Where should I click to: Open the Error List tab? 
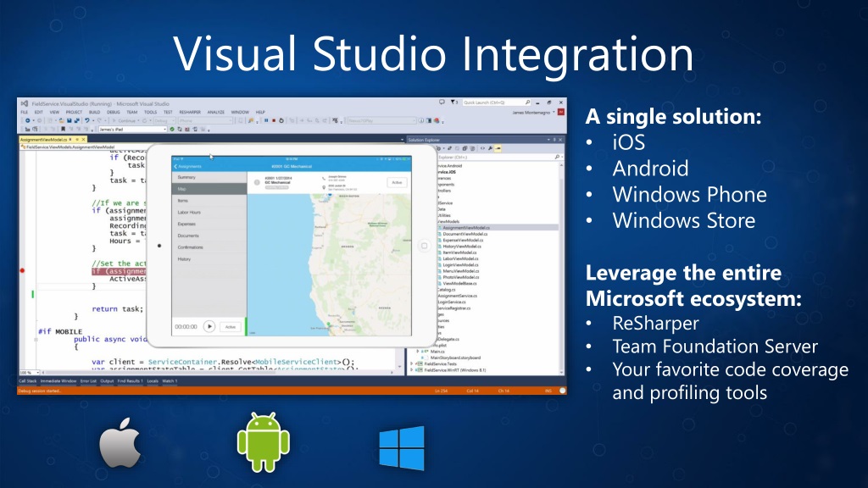[x=88, y=381]
